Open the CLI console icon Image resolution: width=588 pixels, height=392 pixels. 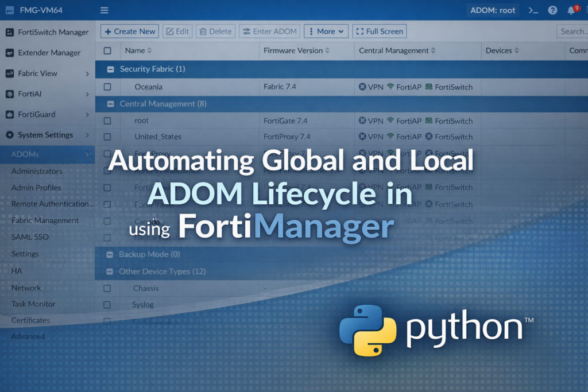coord(533,10)
